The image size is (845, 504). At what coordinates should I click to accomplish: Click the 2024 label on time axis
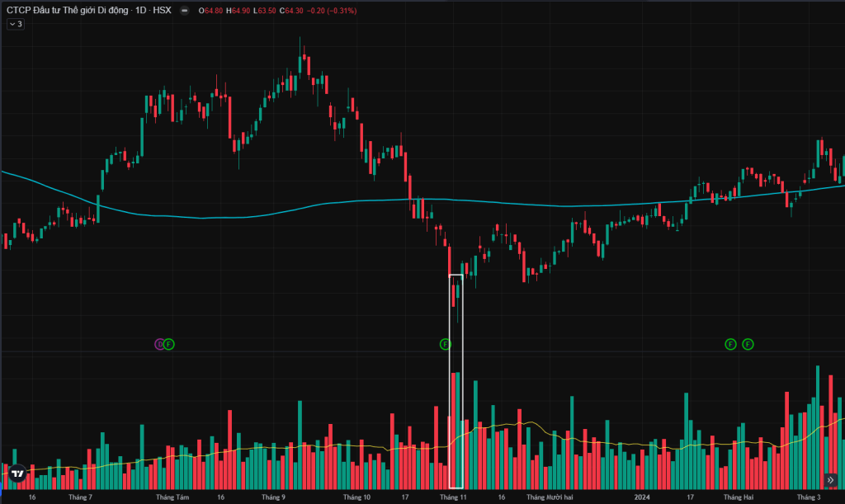coord(644,497)
